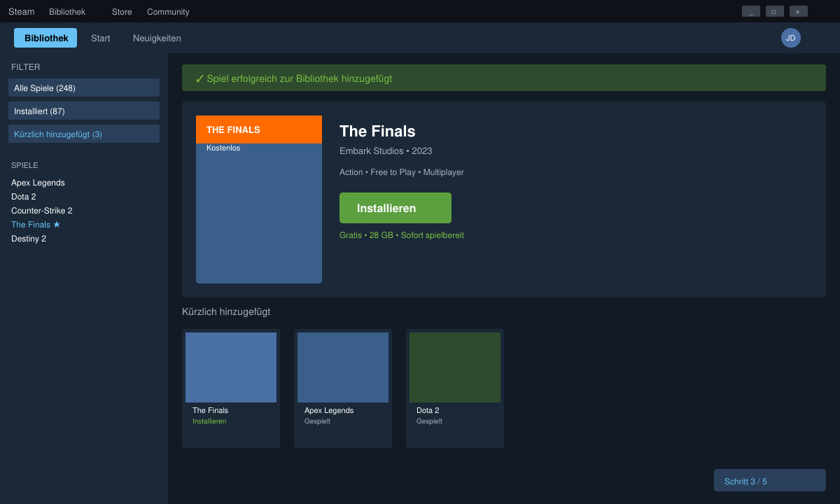Open Dota 2 recently added card

pyautogui.click(x=455, y=388)
